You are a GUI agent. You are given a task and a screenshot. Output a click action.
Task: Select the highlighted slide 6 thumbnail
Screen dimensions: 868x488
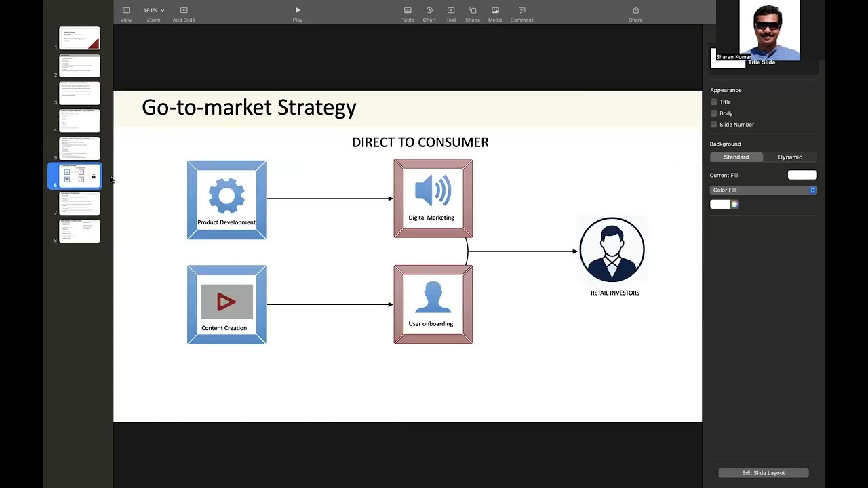point(79,176)
